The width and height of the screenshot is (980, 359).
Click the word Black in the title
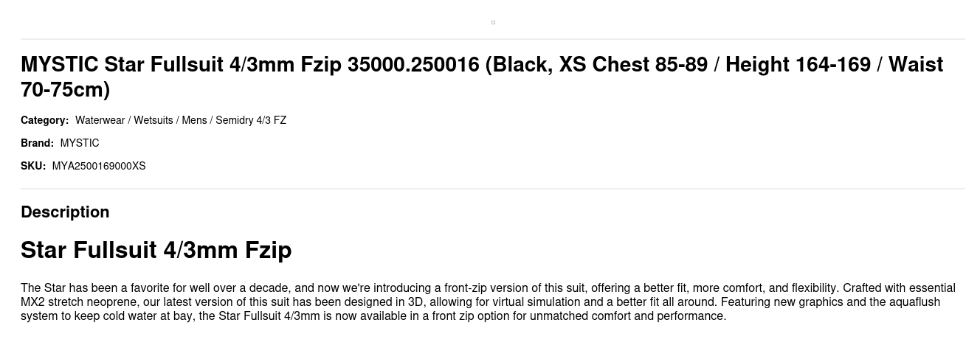(521, 65)
